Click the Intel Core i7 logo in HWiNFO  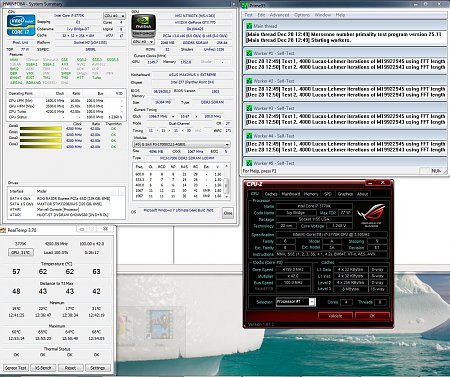pos(21,25)
